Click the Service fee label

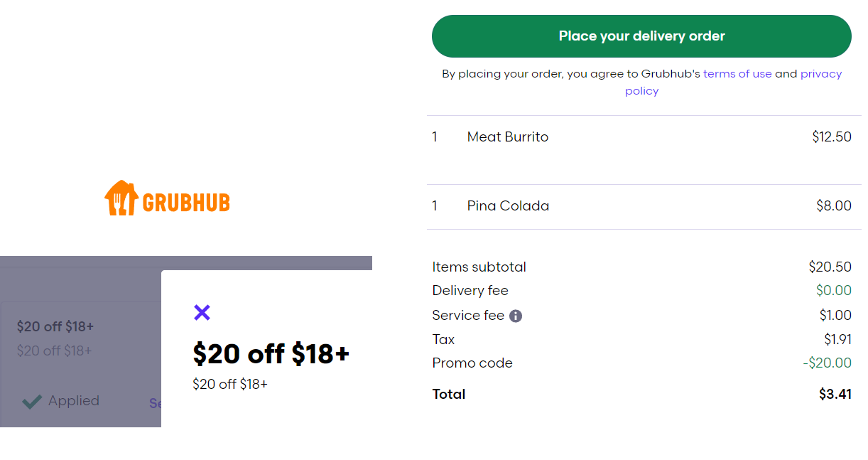(x=468, y=316)
